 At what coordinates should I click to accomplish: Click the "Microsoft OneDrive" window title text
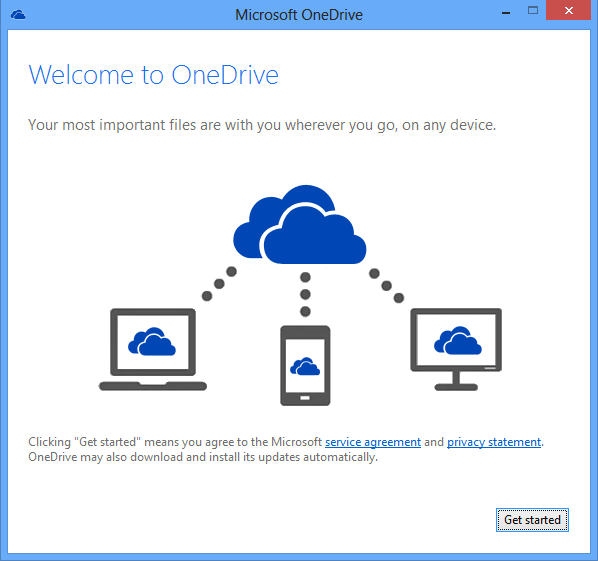[299, 15]
